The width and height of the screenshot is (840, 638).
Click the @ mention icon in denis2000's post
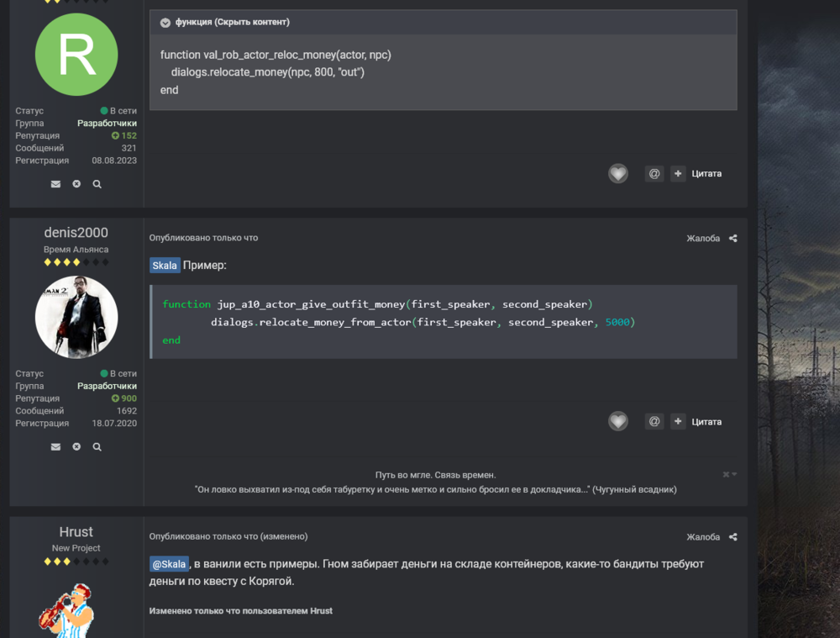coord(654,422)
